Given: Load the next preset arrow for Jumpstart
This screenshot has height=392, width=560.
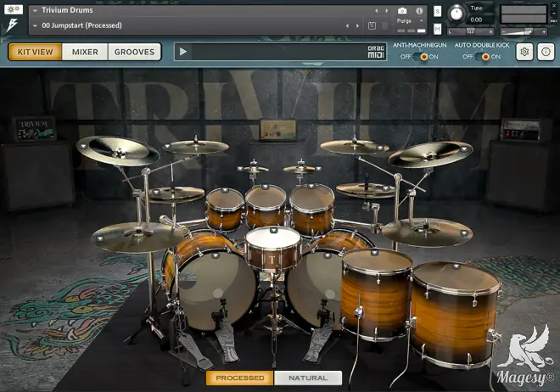Looking at the screenshot, I should (357, 25).
